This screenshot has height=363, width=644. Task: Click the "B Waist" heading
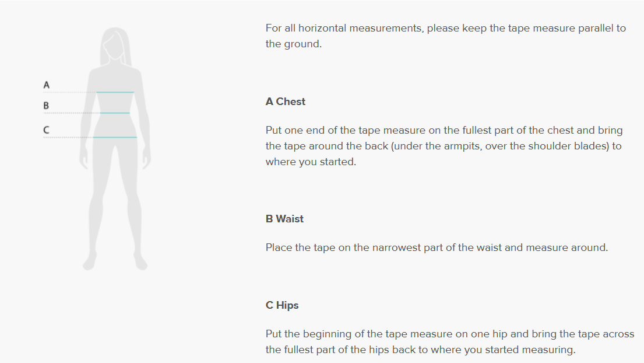[284, 219]
